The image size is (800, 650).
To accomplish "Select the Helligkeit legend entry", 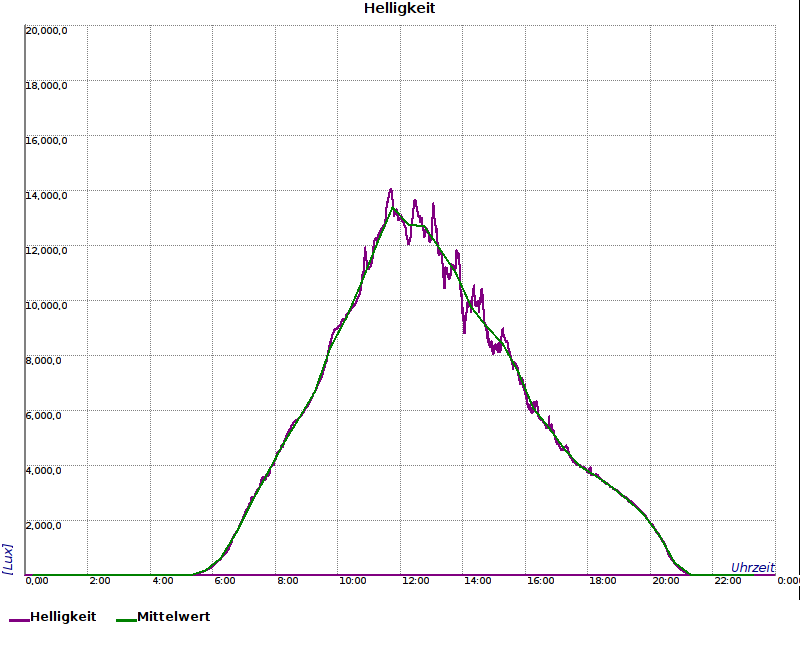I will pyautogui.click(x=53, y=617).
